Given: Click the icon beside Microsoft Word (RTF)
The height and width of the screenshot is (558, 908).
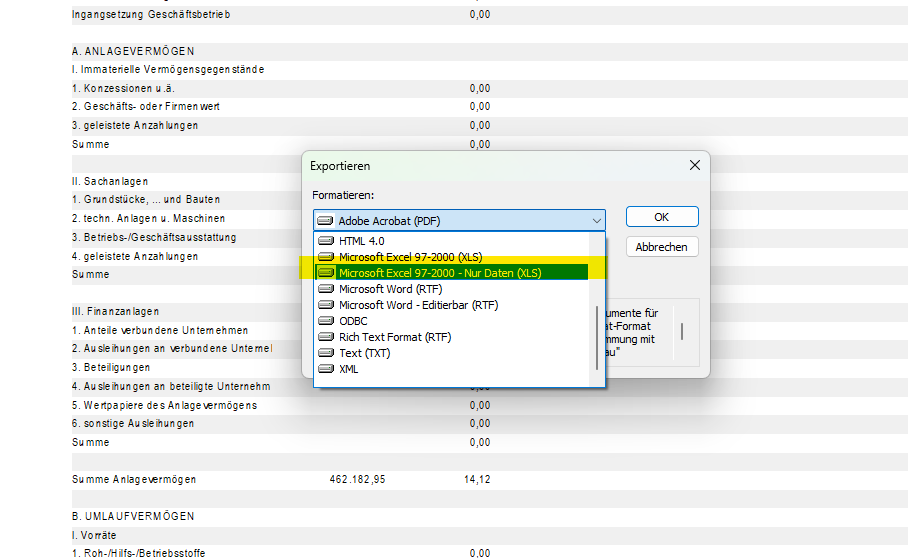Looking at the screenshot, I should tap(326, 289).
